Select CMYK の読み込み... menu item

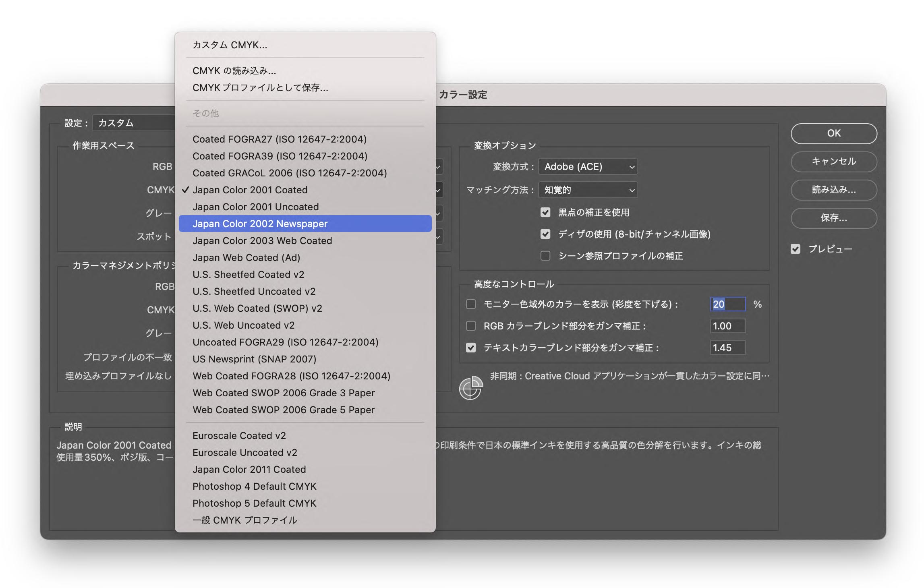tap(305, 70)
